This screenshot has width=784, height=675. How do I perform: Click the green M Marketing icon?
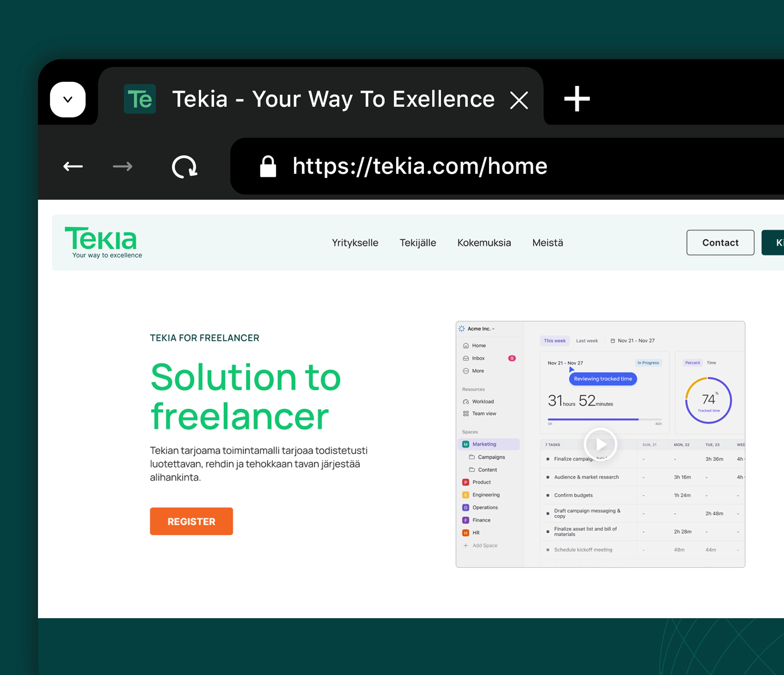pos(466,444)
